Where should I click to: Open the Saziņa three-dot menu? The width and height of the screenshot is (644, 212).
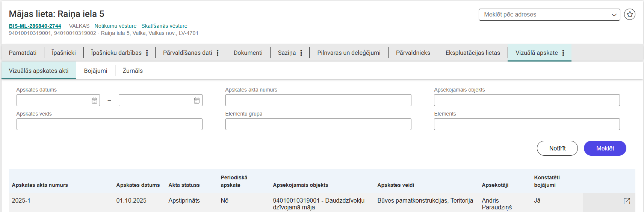pyautogui.click(x=301, y=53)
